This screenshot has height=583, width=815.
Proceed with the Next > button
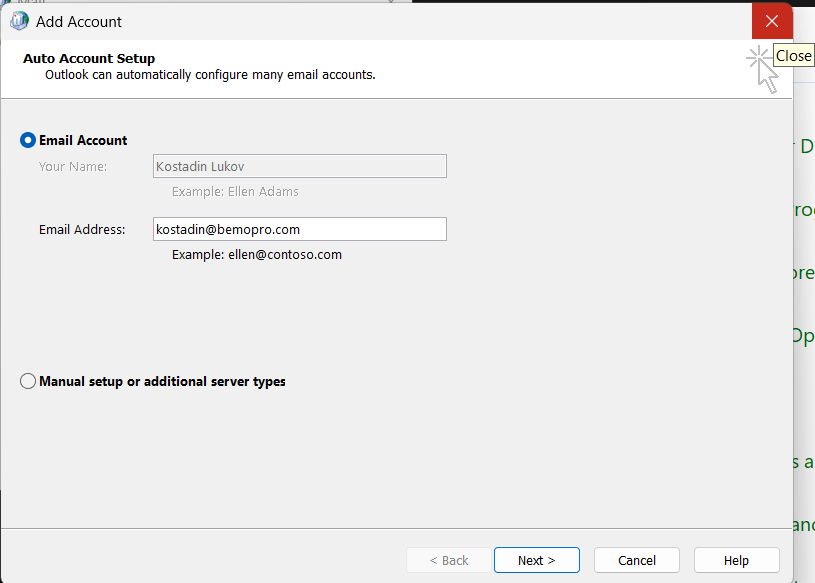[x=536, y=560]
